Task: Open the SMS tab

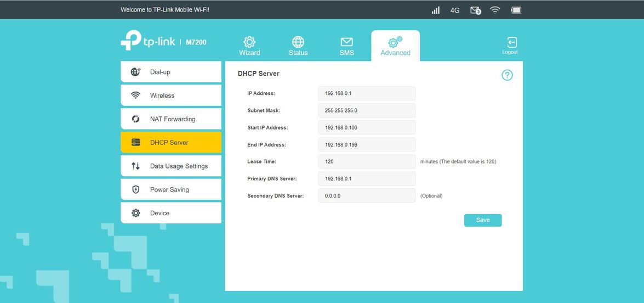Action: [346, 46]
